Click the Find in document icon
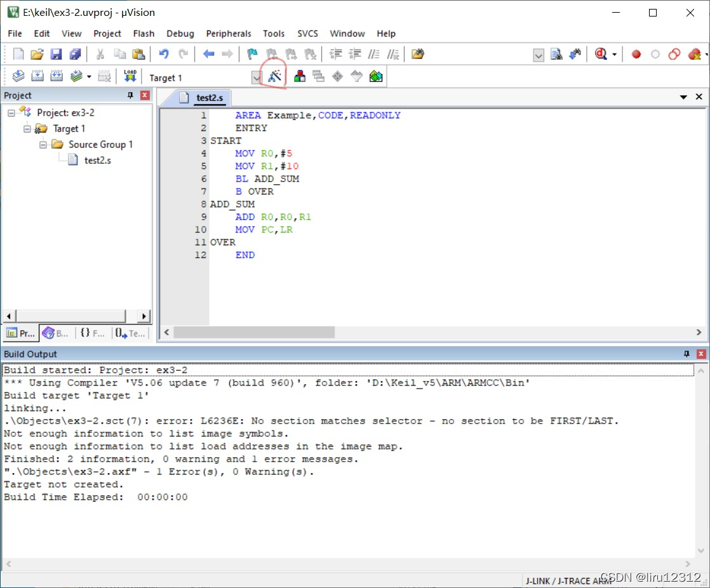 click(556, 54)
